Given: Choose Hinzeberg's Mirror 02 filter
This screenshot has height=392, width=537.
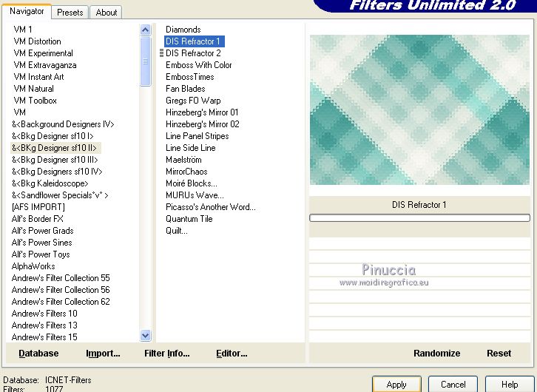Looking at the screenshot, I should click(203, 124).
